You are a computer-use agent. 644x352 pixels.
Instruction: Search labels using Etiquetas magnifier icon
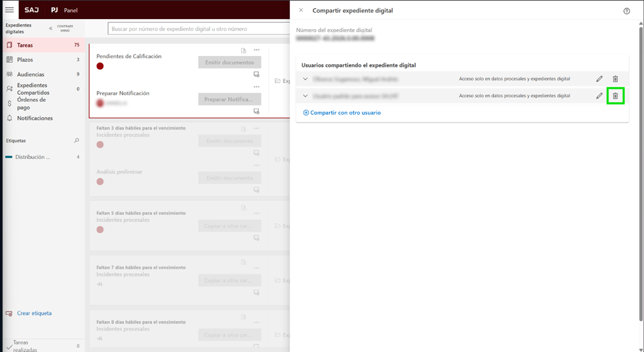(77, 140)
